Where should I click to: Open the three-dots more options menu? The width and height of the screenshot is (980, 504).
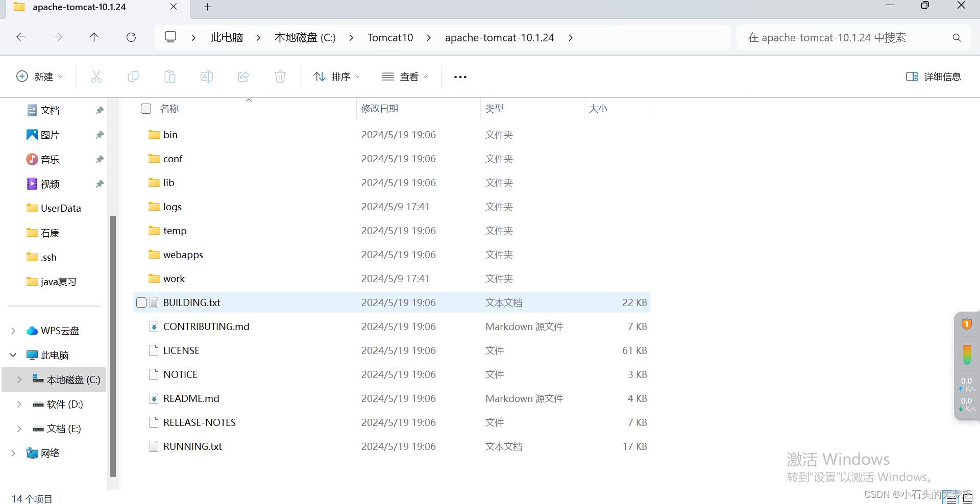[x=460, y=77]
